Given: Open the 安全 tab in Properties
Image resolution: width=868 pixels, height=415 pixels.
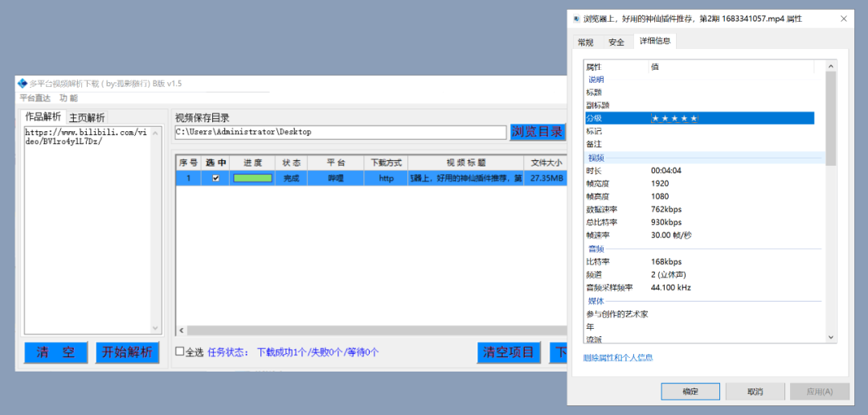Looking at the screenshot, I should pyautogui.click(x=616, y=42).
